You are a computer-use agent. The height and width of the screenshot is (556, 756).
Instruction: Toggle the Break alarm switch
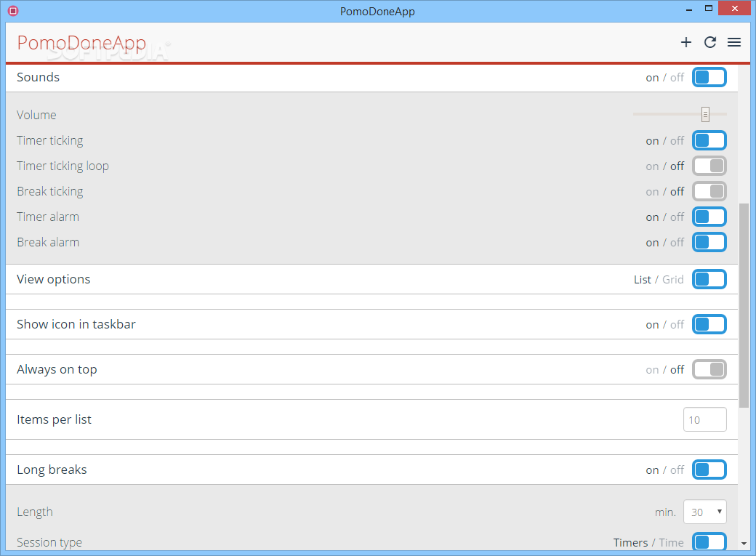pyautogui.click(x=709, y=242)
